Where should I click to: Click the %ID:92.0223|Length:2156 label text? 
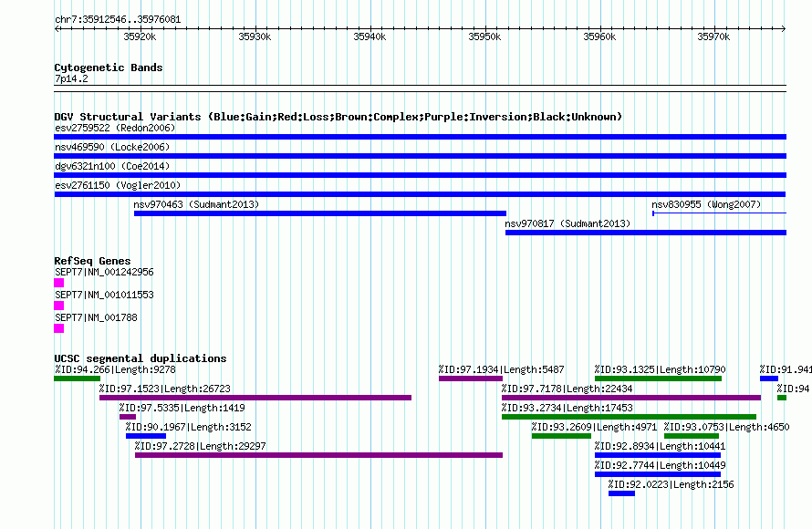[671, 484]
